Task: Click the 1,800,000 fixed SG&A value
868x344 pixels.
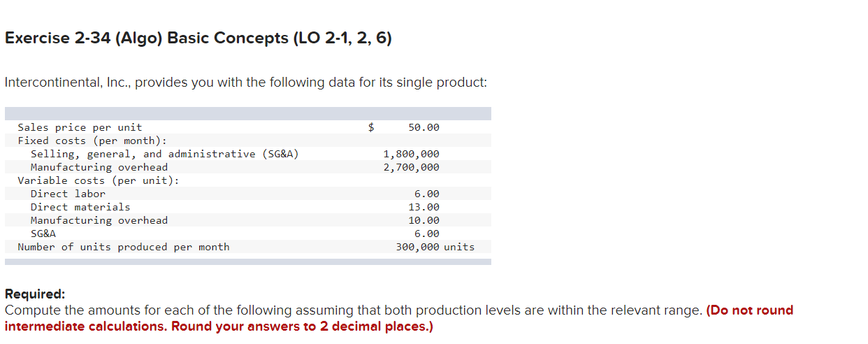Action: (x=411, y=154)
